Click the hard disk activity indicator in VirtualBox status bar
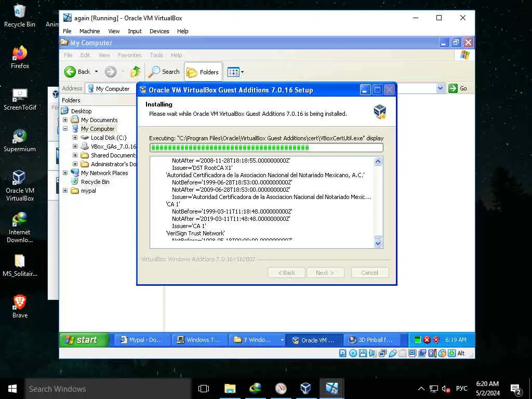Image resolution: width=532 pixels, height=399 pixels. coord(343,353)
